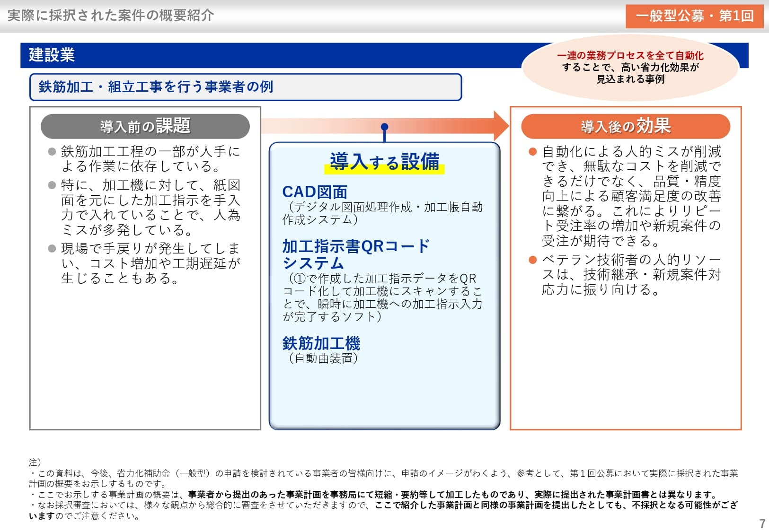Viewport: 769px width, 532px height.
Task: Click the orange 一般型公募・第1回 badge
Action: 694,16
